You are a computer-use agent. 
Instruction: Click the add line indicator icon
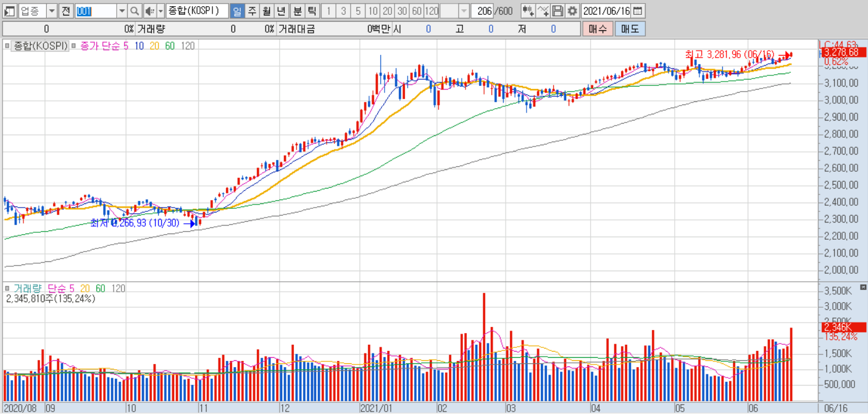(x=543, y=11)
